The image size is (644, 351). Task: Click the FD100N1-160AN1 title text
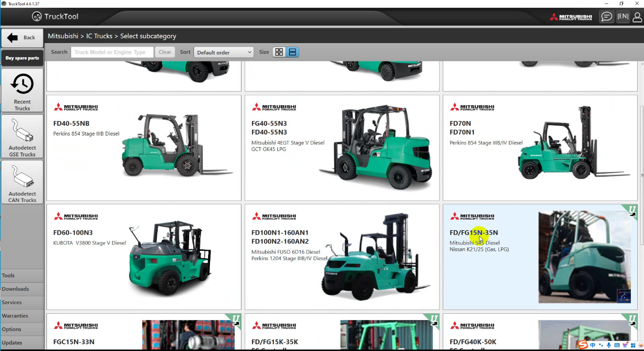(280, 232)
